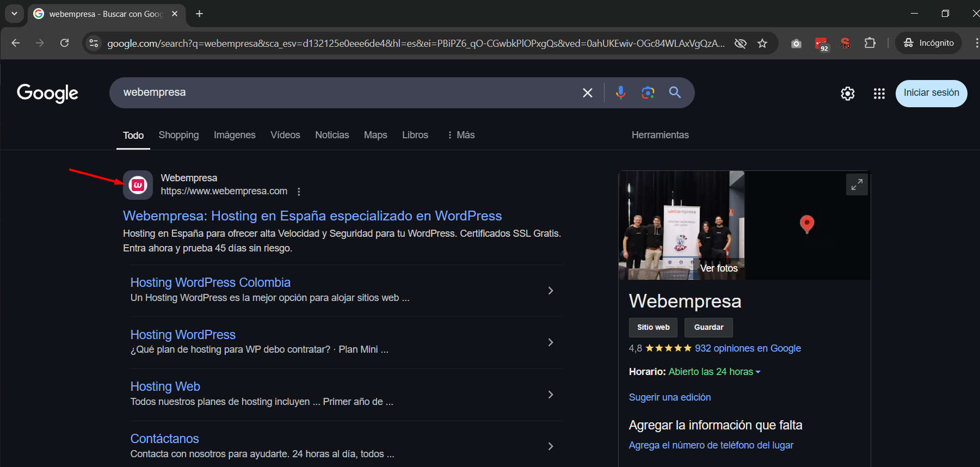Submit search with magnifier icon

tap(675, 93)
